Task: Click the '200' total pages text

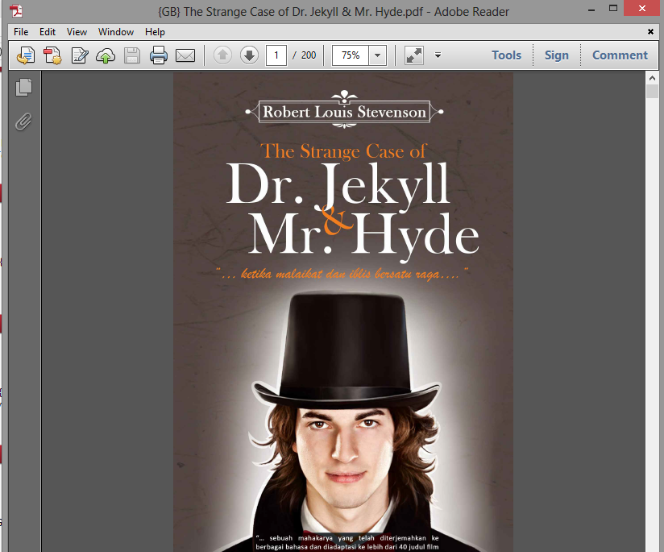Action: coord(309,55)
